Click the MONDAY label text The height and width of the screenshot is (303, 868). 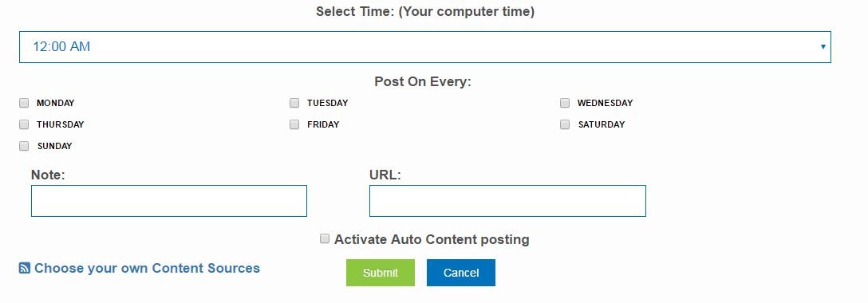pyautogui.click(x=55, y=103)
